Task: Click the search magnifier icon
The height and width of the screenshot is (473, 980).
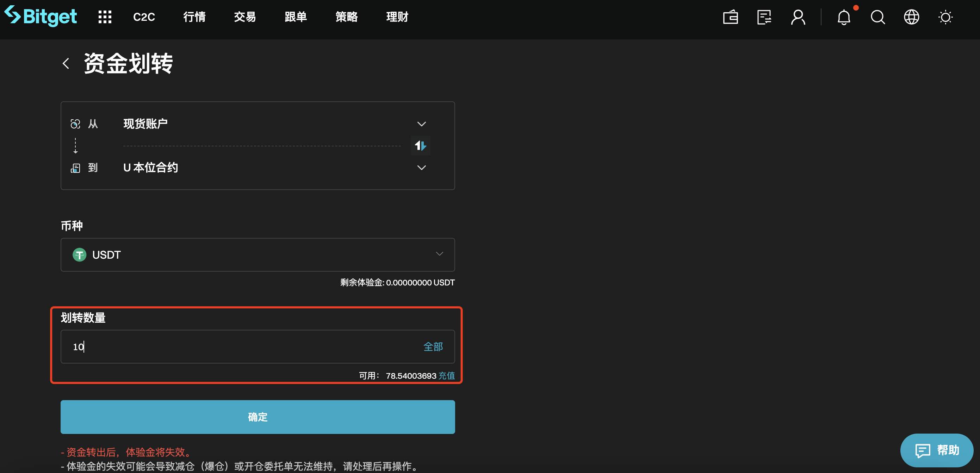Action: [877, 17]
